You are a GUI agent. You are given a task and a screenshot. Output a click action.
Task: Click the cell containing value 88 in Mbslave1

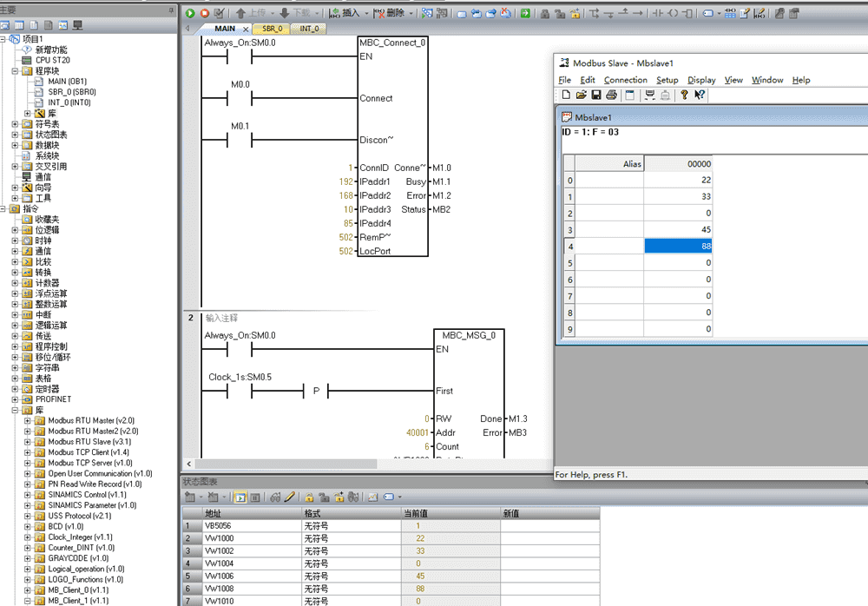click(679, 247)
